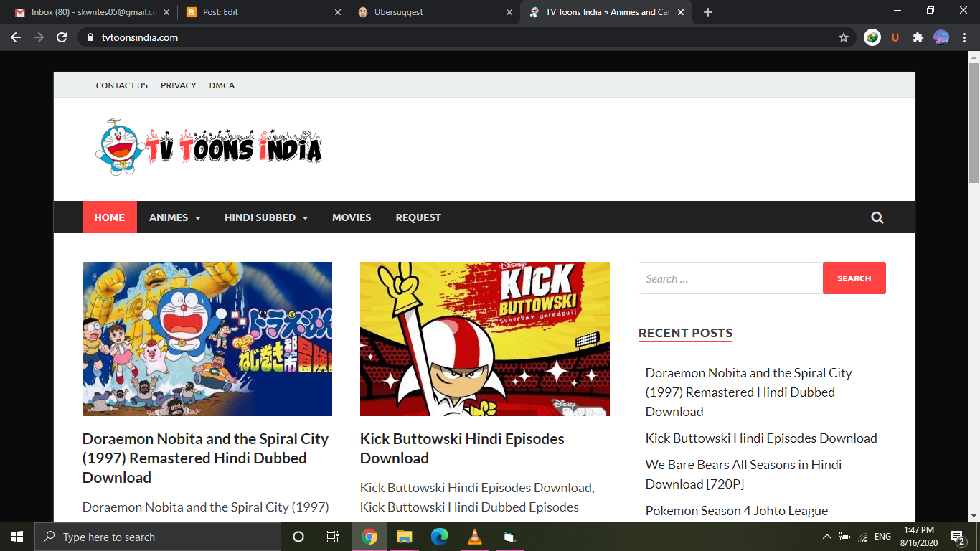Click the Chrome taskbar icon
980x551 pixels.
[369, 537]
